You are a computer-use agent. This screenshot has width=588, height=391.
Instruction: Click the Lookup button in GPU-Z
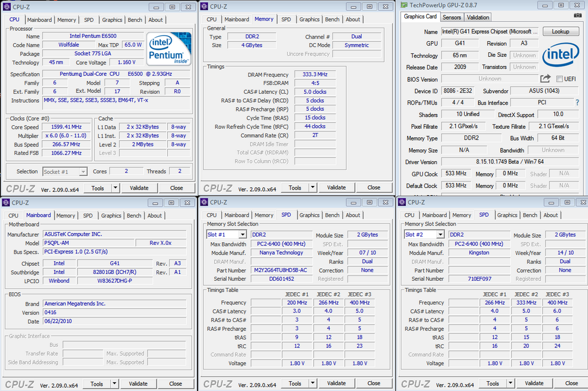560,32
